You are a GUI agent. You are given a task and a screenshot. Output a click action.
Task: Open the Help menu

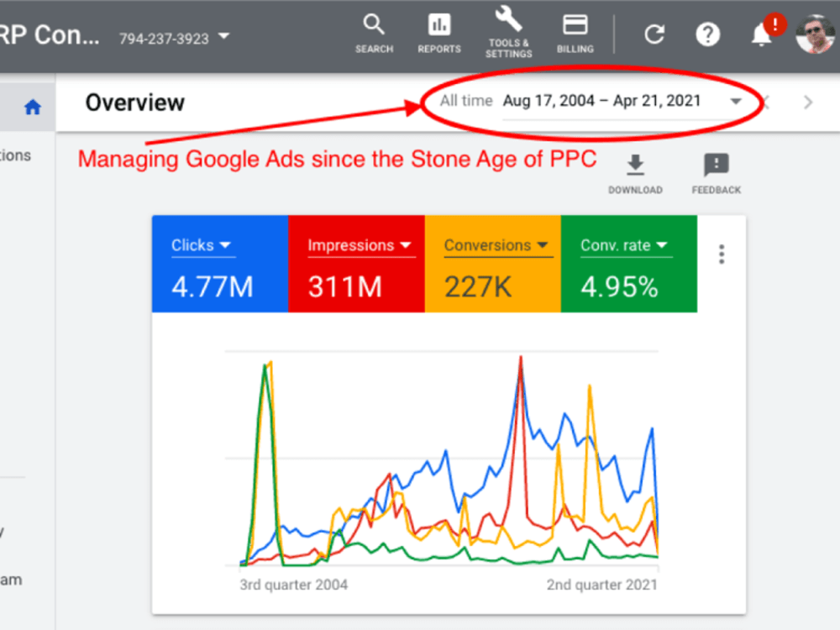tap(707, 34)
